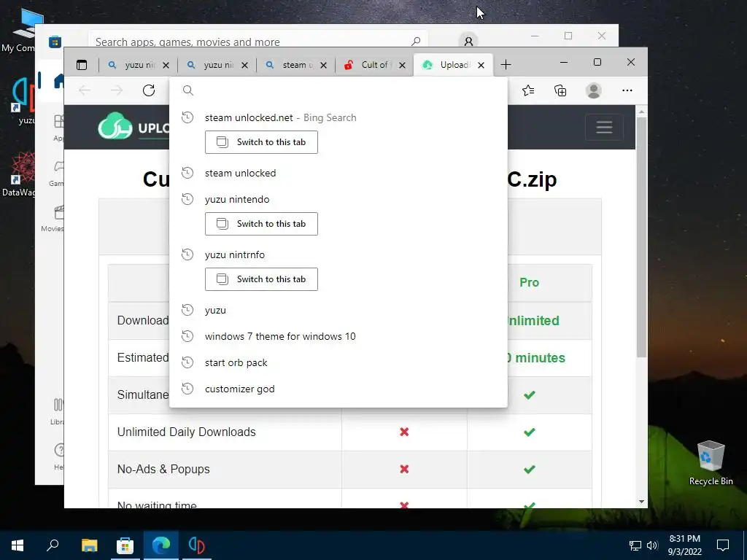Open the Collections icon in Edge toolbar

point(560,90)
